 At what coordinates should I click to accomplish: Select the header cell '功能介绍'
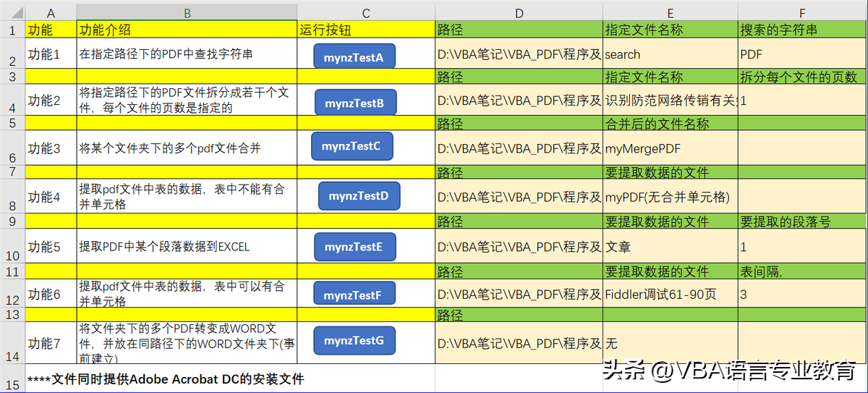[x=187, y=30]
